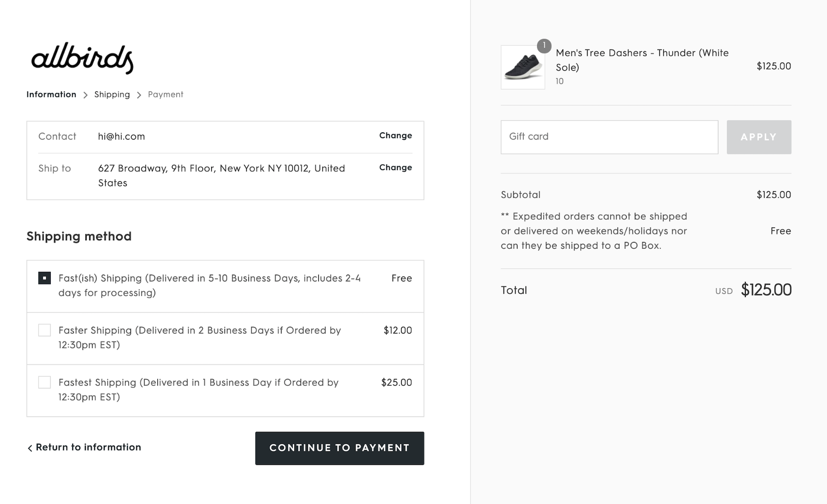The height and width of the screenshot is (504, 827).
Task: Change the Ship to address
Action: [395, 167]
